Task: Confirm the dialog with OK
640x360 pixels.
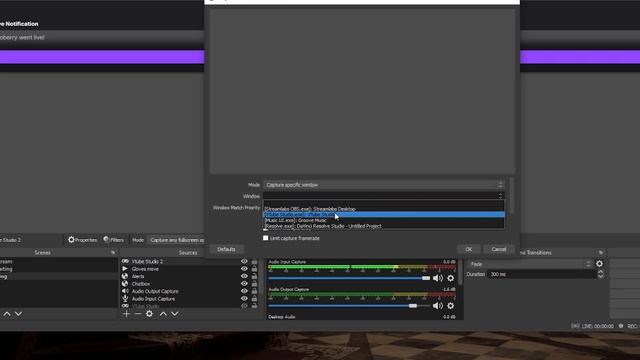Action: (x=469, y=249)
